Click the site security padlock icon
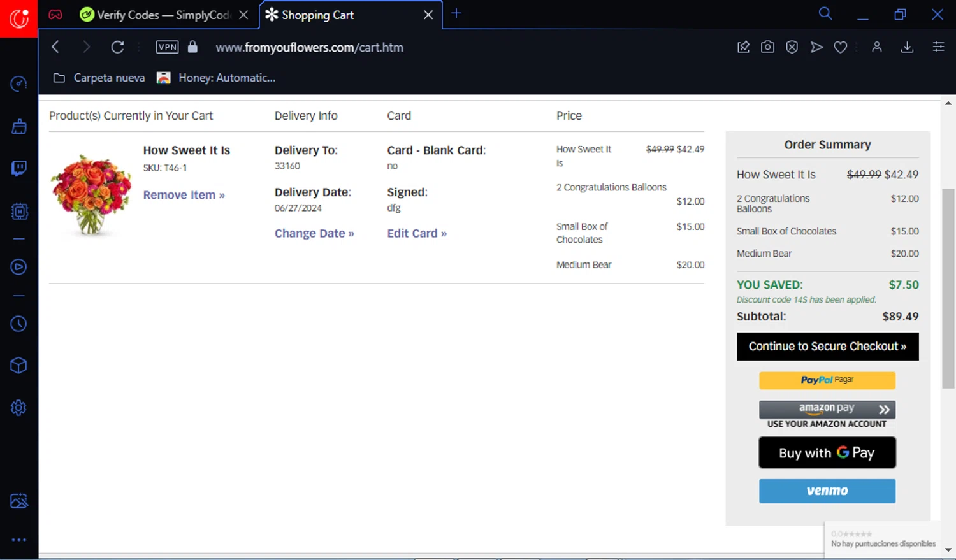This screenshot has width=956, height=560. coord(192,47)
